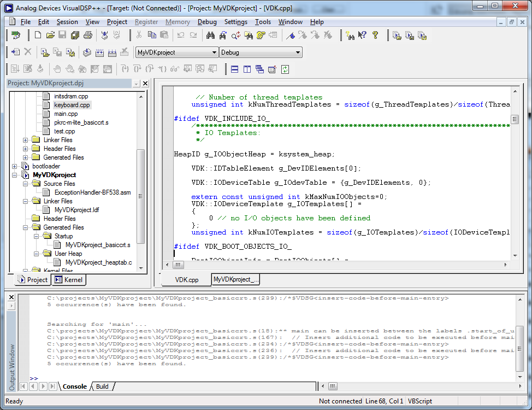The height and width of the screenshot is (410, 532).
Task: Cascade windows using the toolbar icon
Action: tap(259, 69)
